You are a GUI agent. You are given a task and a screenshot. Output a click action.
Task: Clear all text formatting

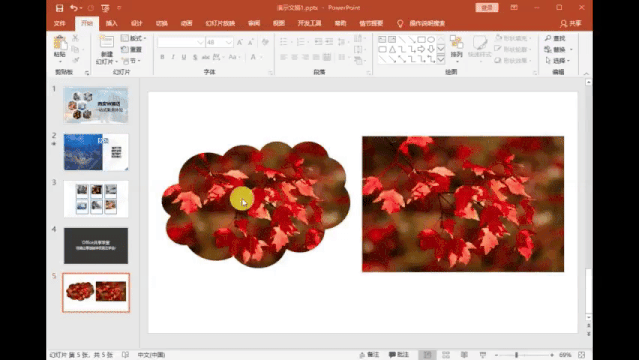265,42
